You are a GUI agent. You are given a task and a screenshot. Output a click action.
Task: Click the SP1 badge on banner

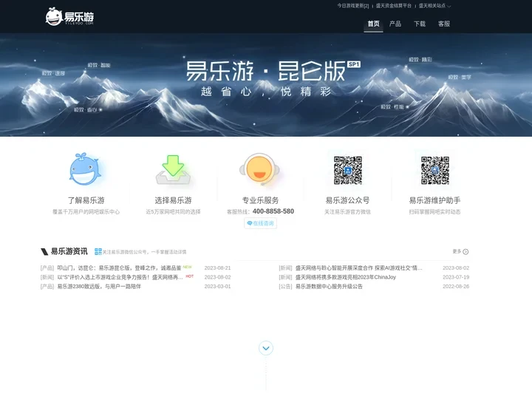click(x=354, y=64)
